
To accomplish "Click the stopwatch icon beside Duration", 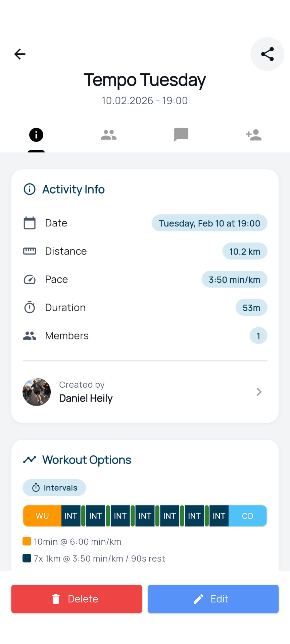I will pyautogui.click(x=30, y=307).
